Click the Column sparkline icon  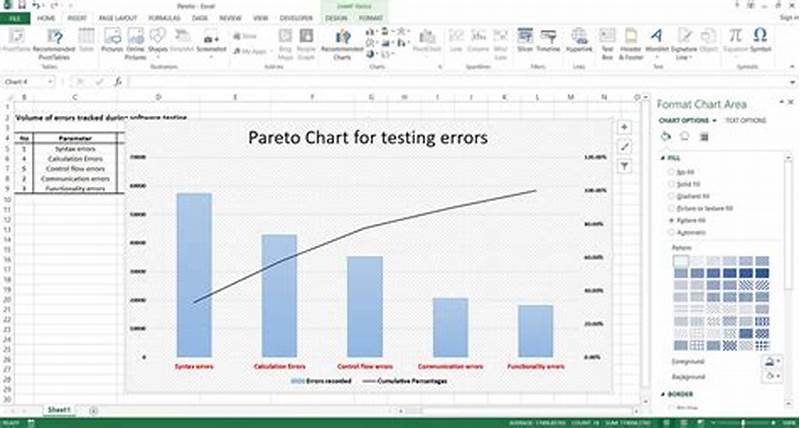tap(478, 36)
